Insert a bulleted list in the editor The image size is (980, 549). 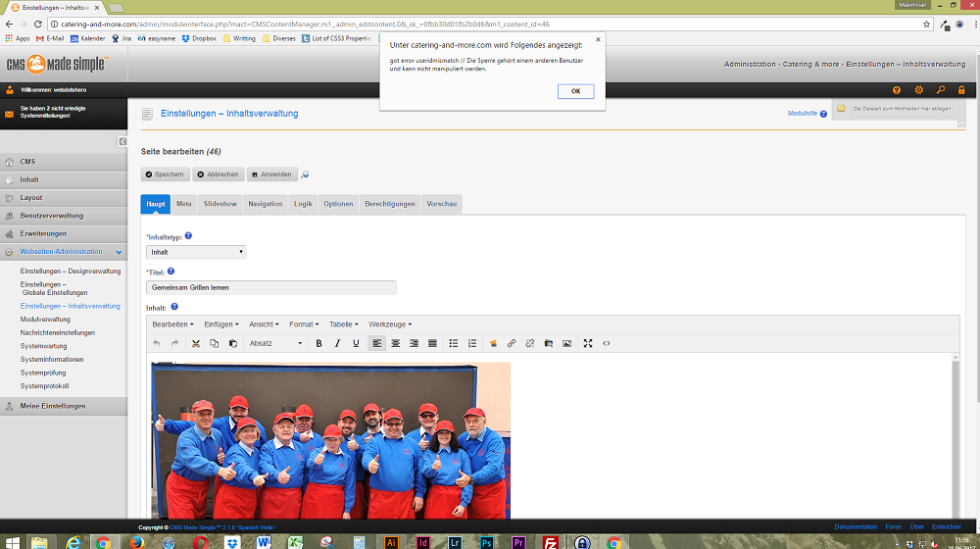point(454,343)
